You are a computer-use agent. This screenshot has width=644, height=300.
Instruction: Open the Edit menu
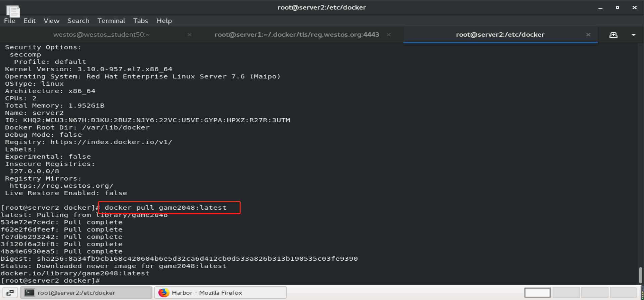pyautogui.click(x=30, y=21)
